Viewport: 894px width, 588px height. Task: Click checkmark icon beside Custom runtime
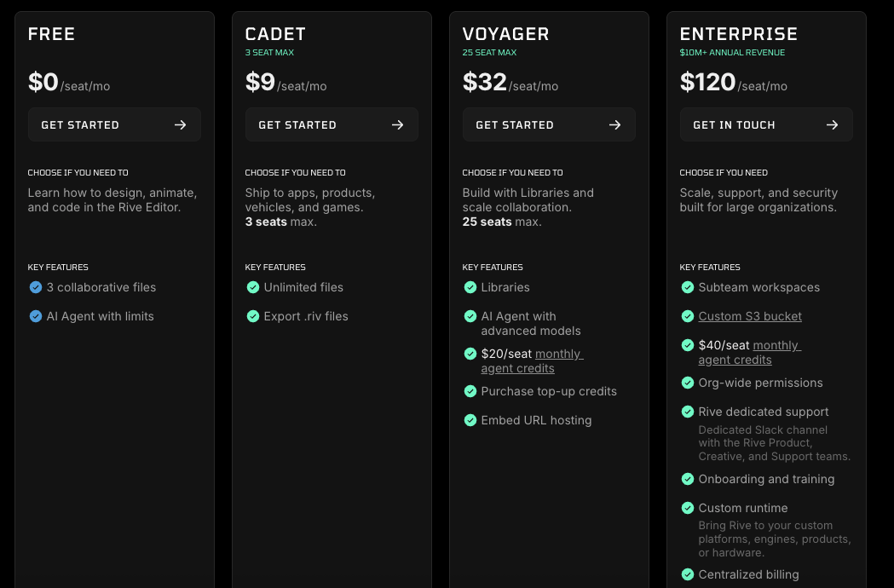click(687, 508)
